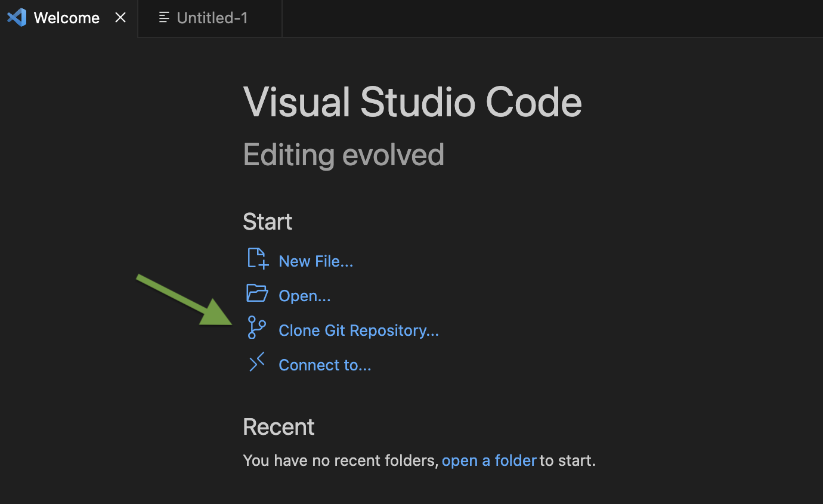Viewport: 823px width, 504px height.
Task: Close the Welcome tab
Action: click(x=120, y=18)
